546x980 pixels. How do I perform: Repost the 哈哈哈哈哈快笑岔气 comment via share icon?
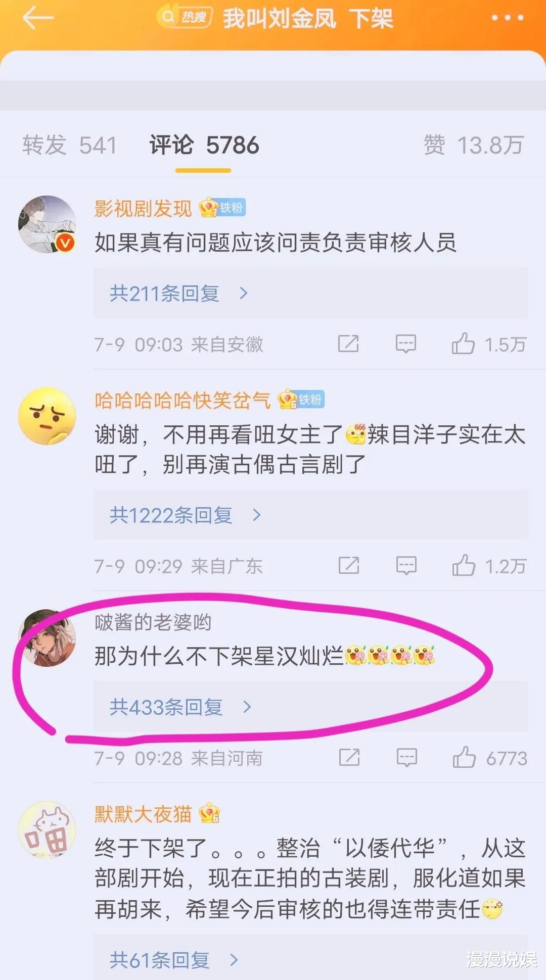click(x=349, y=566)
